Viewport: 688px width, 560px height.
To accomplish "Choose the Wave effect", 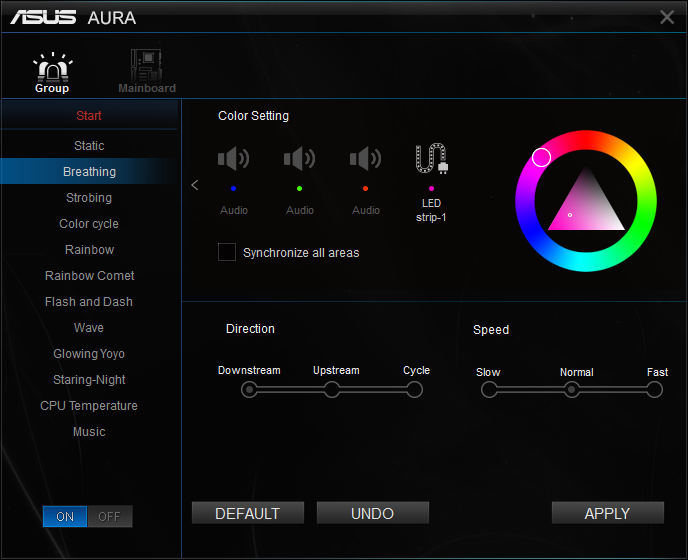I will pos(89,328).
